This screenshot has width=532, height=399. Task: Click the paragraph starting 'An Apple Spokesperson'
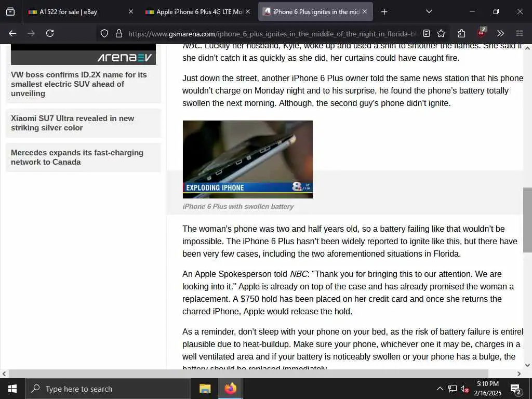click(349, 292)
